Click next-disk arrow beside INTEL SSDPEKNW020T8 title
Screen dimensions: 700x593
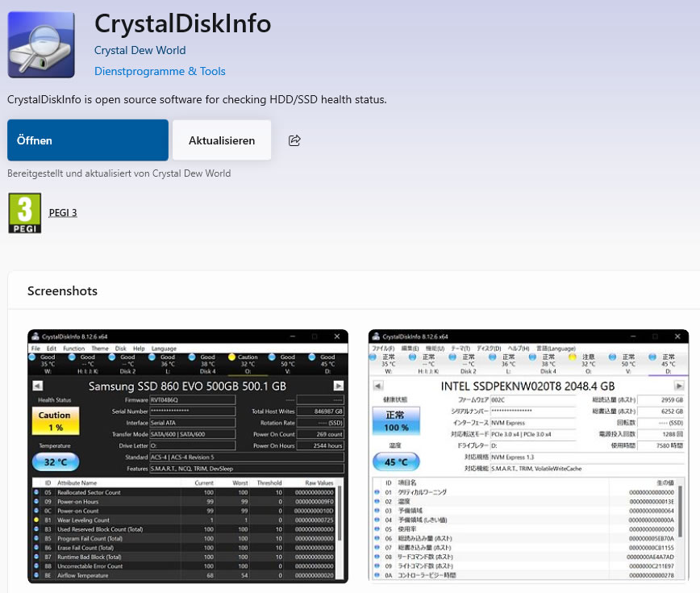679,386
